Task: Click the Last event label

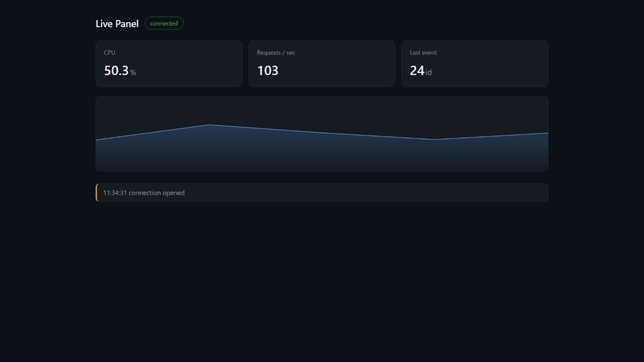Action: [423, 52]
